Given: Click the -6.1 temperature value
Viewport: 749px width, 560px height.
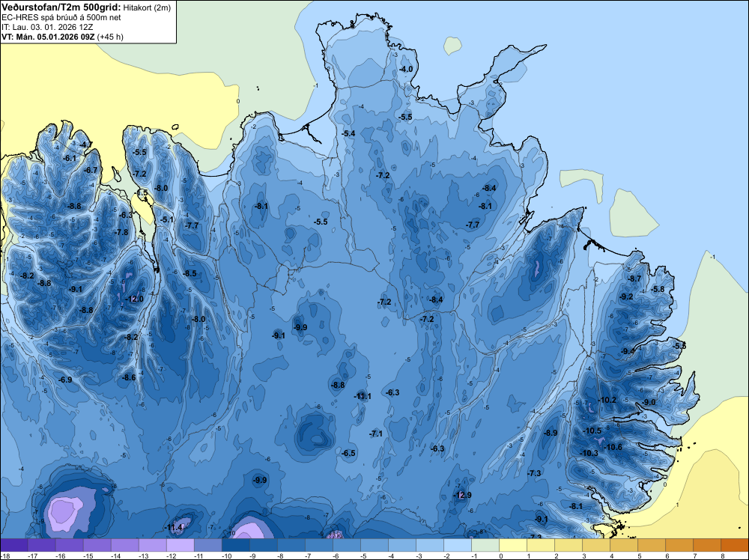Looking at the screenshot, I should 70,159.
